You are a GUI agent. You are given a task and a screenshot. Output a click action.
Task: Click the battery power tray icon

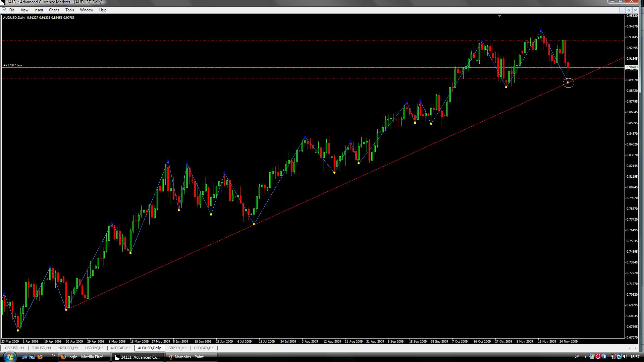click(x=613, y=357)
